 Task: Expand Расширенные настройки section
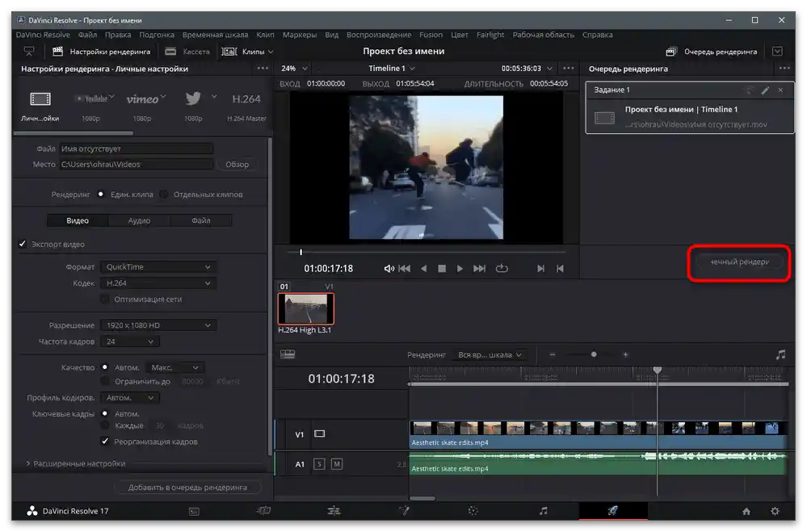click(x=76, y=463)
